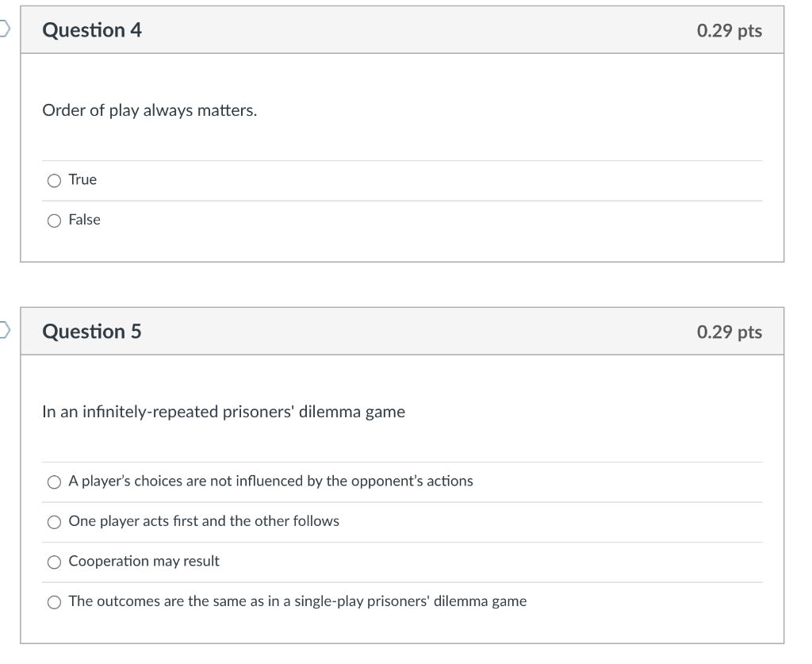Click the 'False' answer label text
This screenshot has height=664, width=812.
tap(84, 220)
